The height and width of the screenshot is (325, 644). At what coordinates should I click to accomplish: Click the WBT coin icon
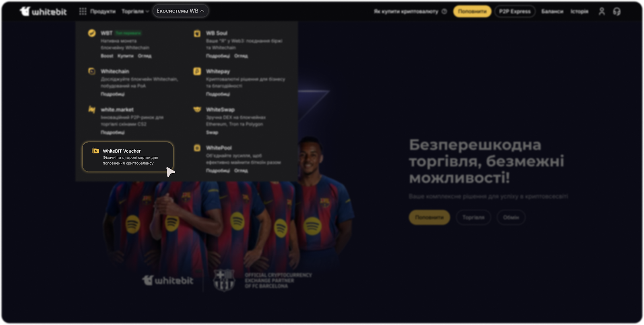pos(92,33)
